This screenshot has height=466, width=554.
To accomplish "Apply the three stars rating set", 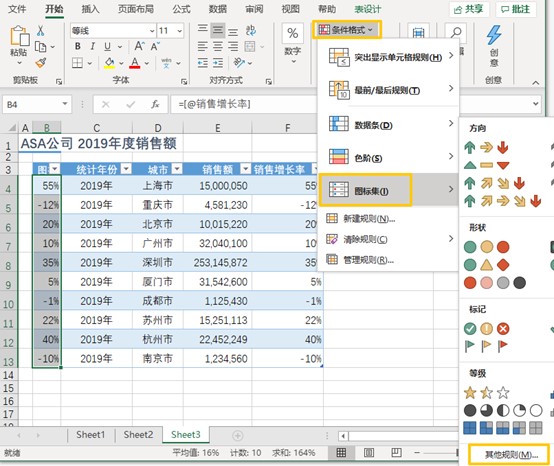I will [487, 393].
